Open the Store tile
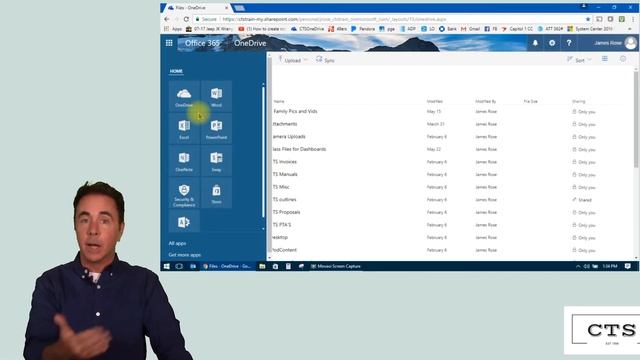The image size is (640, 360). [216, 193]
